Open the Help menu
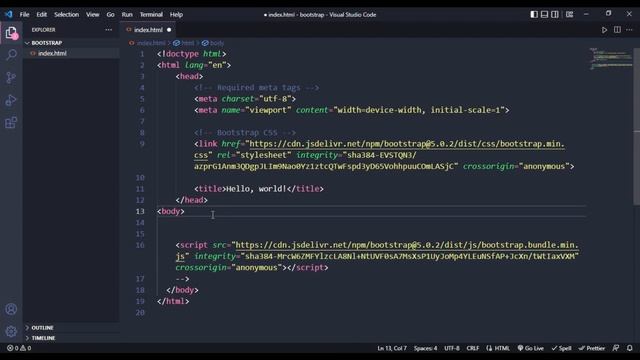 [176, 14]
